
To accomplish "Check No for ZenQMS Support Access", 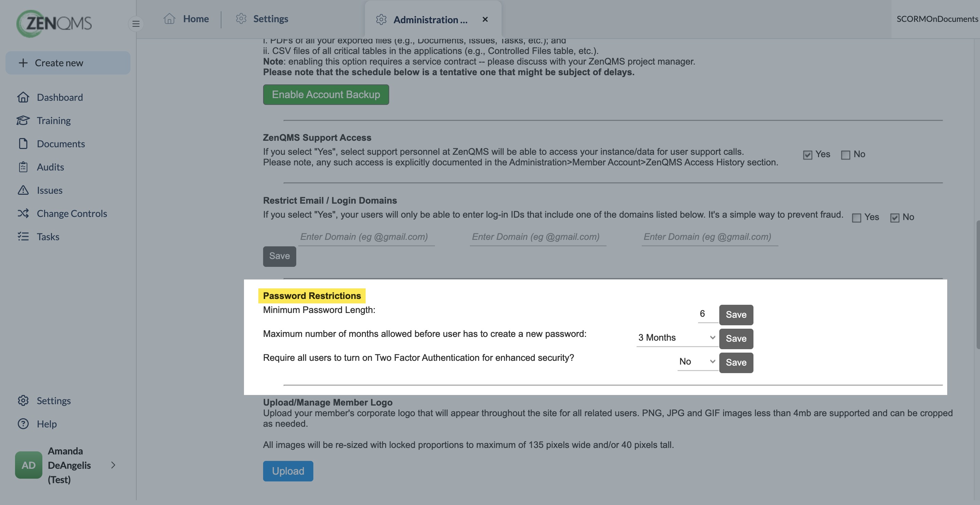I will pyautogui.click(x=845, y=155).
